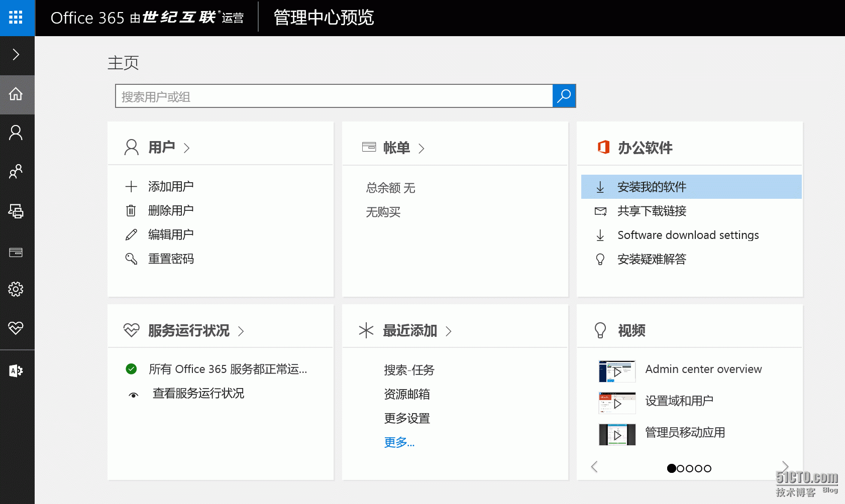Click 无购买 text

pyautogui.click(x=383, y=212)
